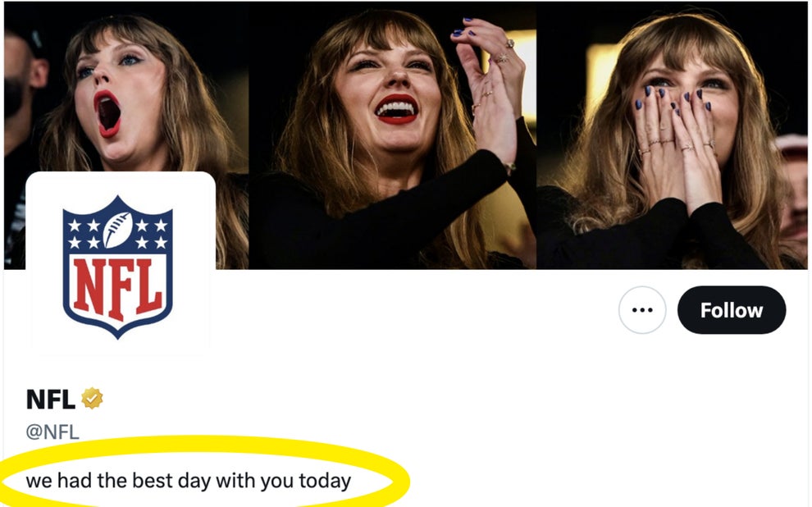
Task: Click the @NFL handle text
Action: [52, 432]
